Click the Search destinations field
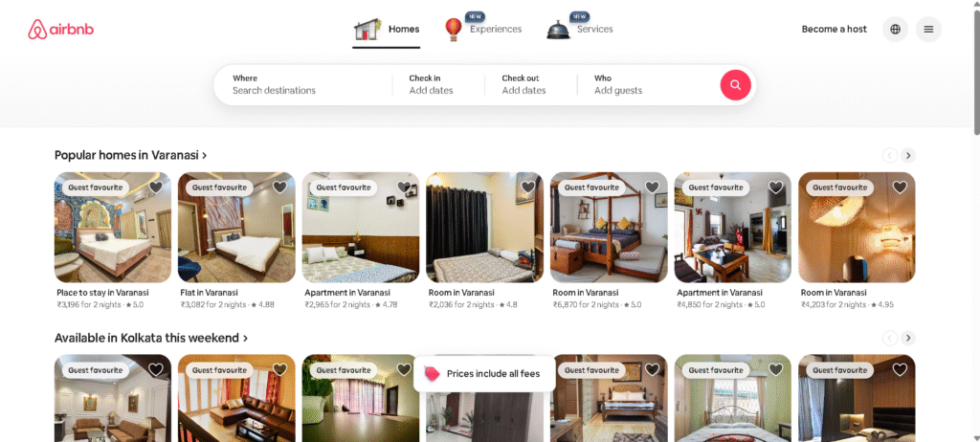980x442 pixels. click(303, 85)
